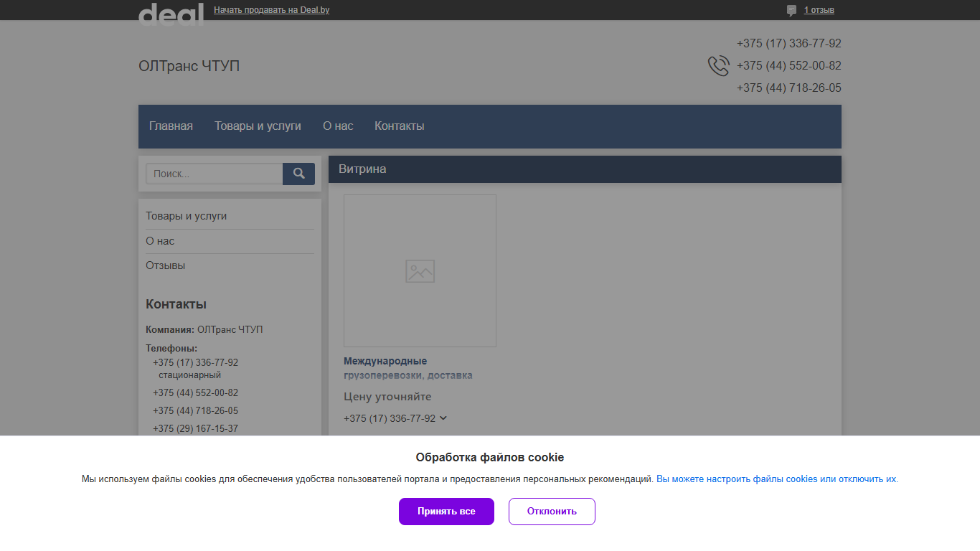Image resolution: width=980 pixels, height=551 pixels.
Task: Click sidebar phone +375 (17) 336-77-92
Action: (195, 363)
